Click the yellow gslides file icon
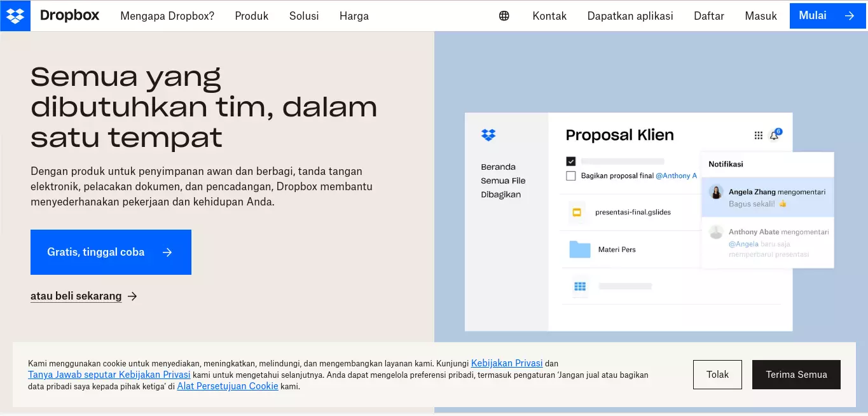 click(577, 212)
